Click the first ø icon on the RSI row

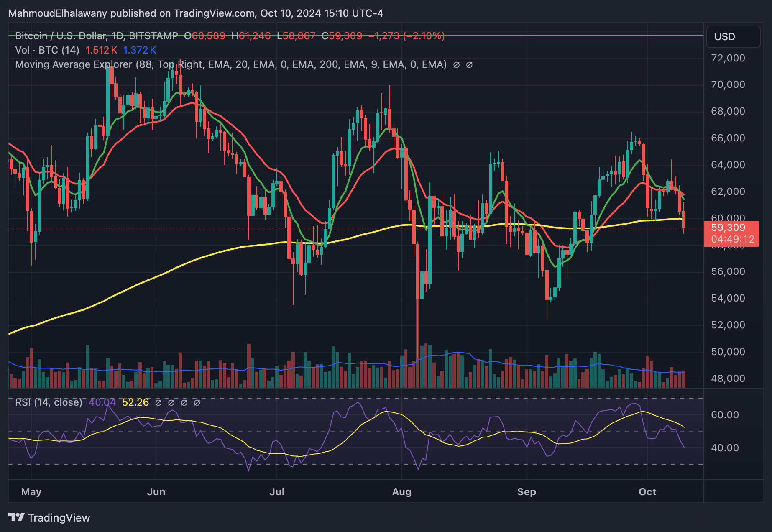coord(158,402)
